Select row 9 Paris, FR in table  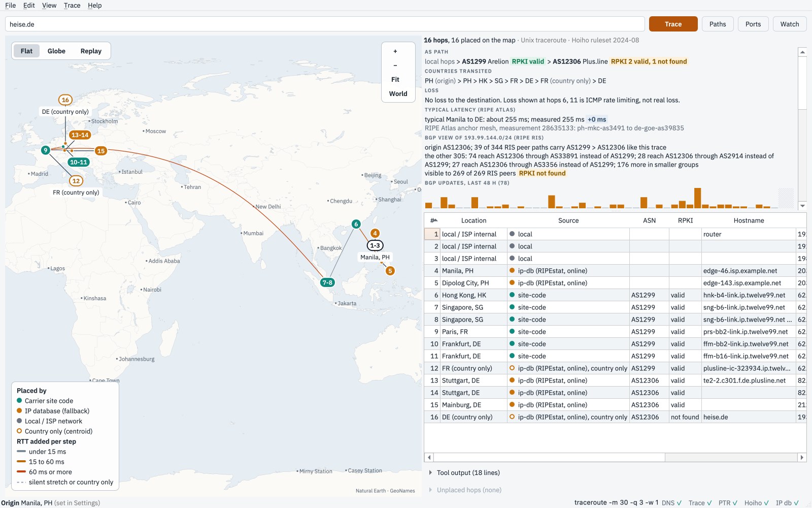[615, 332]
